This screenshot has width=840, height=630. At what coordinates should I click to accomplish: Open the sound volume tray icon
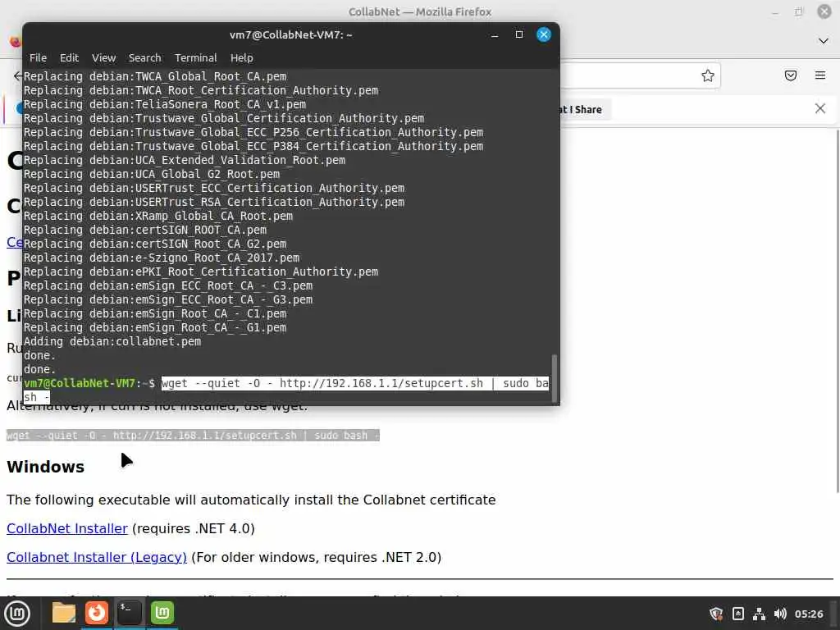[781, 614]
